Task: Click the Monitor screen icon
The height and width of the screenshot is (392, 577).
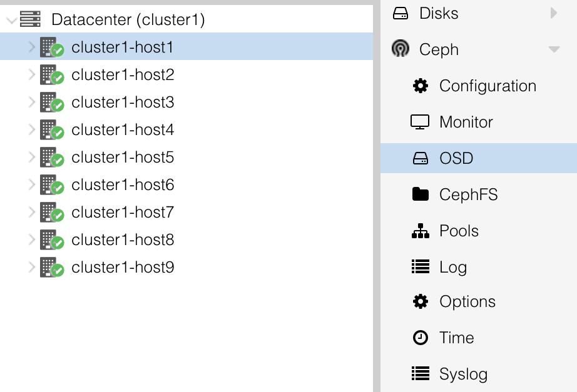Action: 421,122
